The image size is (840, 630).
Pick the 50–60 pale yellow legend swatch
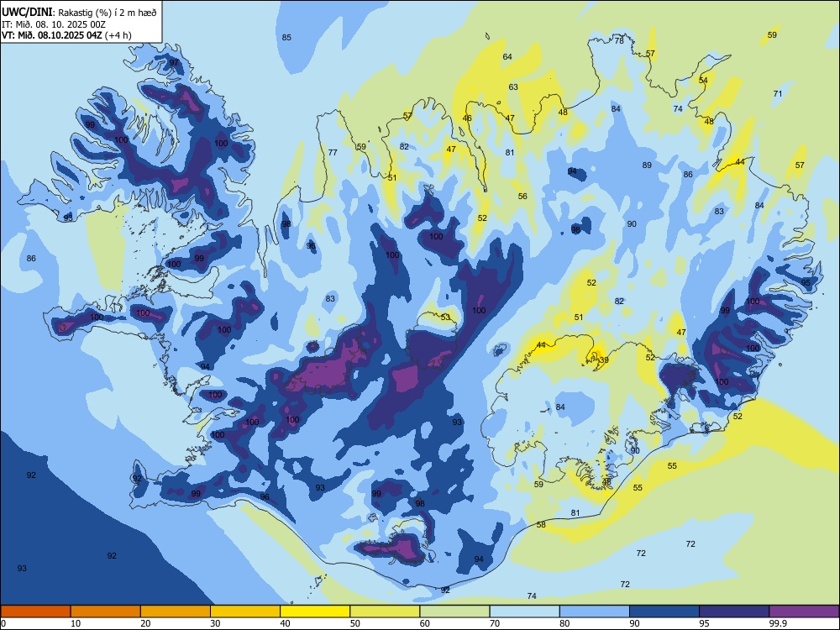[x=385, y=612]
